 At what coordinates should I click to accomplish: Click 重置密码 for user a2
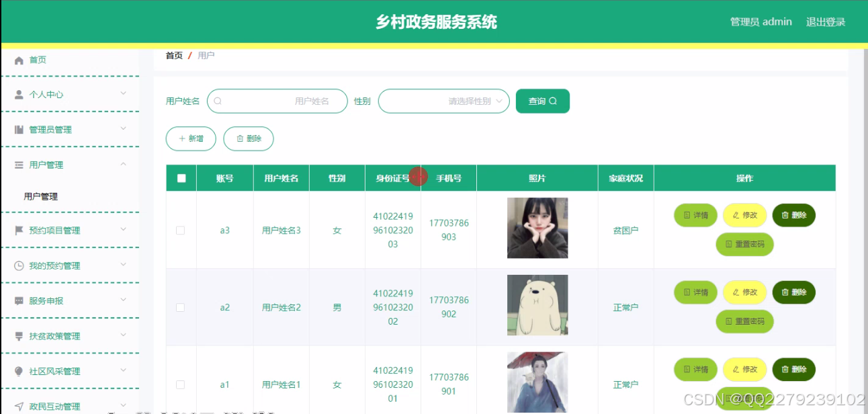pyautogui.click(x=744, y=321)
